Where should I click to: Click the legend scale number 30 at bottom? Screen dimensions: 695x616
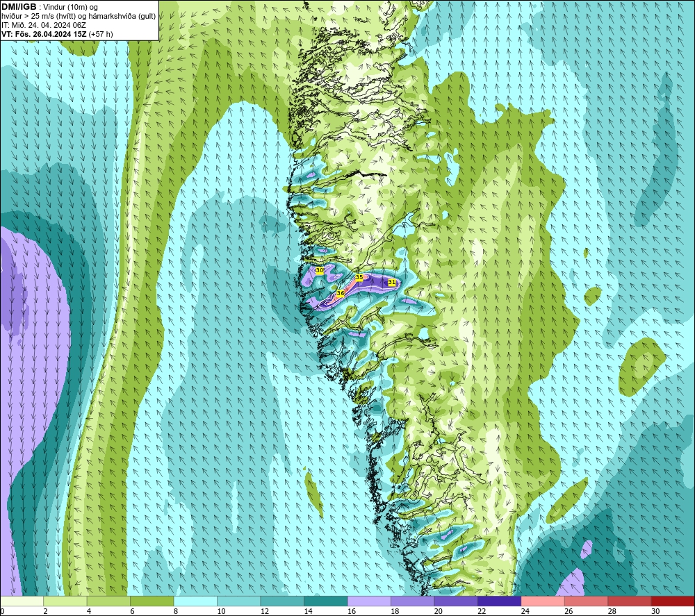tap(655, 611)
